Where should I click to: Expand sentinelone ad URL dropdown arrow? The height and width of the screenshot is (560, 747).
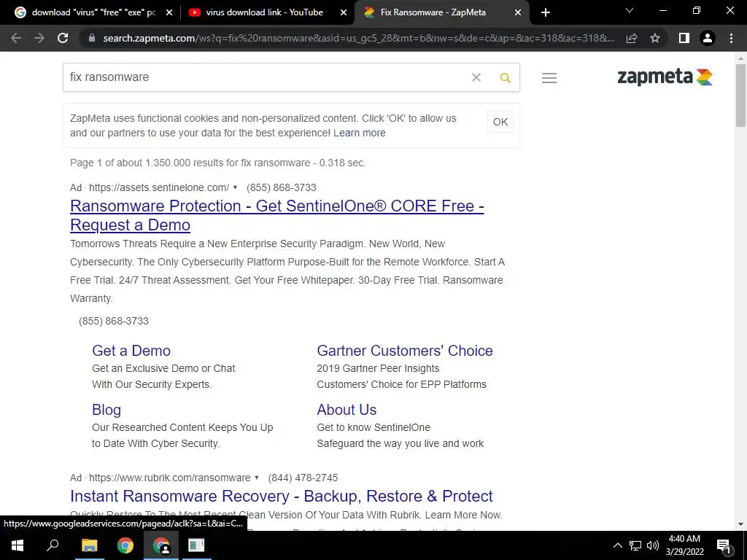click(x=235, y=187)
